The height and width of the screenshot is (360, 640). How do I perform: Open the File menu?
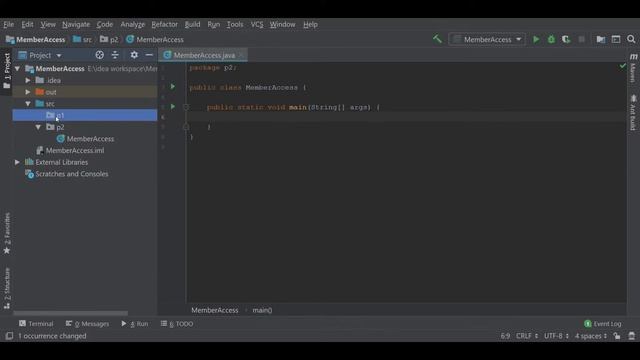point(9,24)
